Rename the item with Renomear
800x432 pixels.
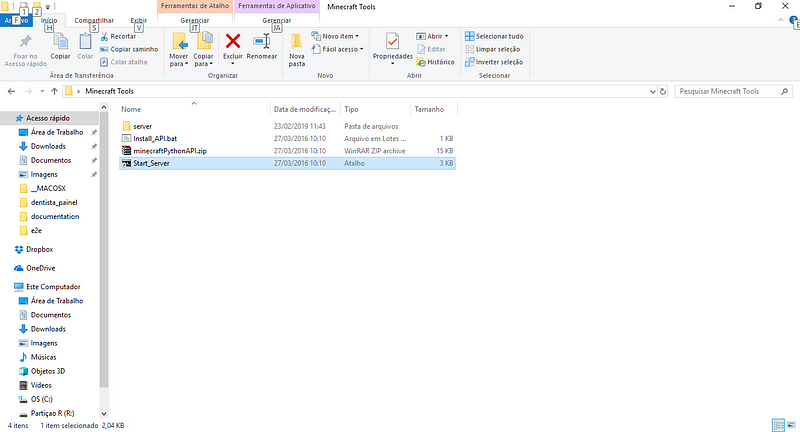click(x=262, y=46)
